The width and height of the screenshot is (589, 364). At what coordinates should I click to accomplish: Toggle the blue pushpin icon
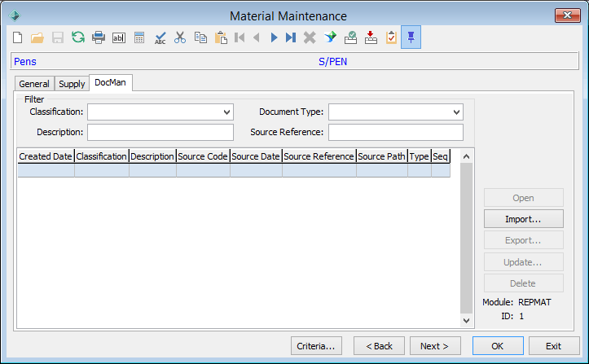pyautogui.click(x=411, y=37)
